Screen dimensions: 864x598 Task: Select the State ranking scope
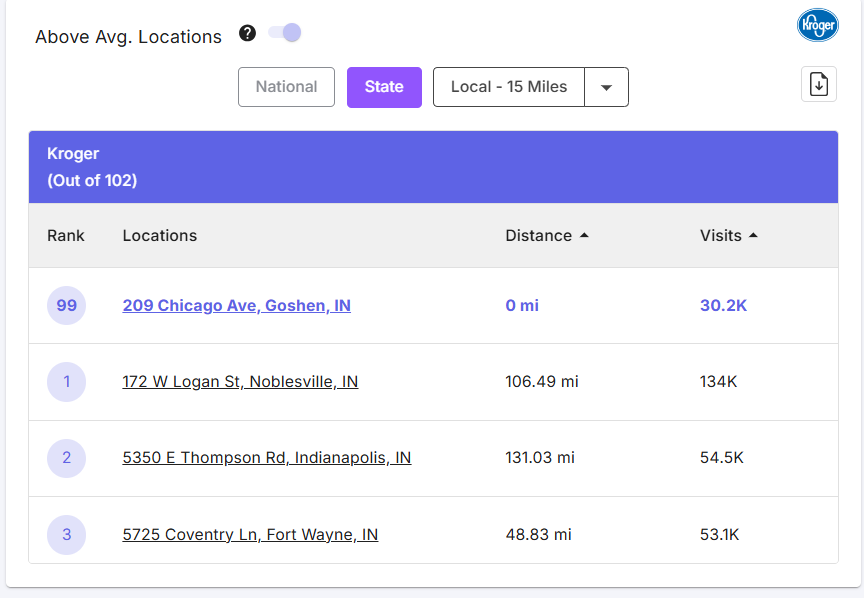[384, 87]
